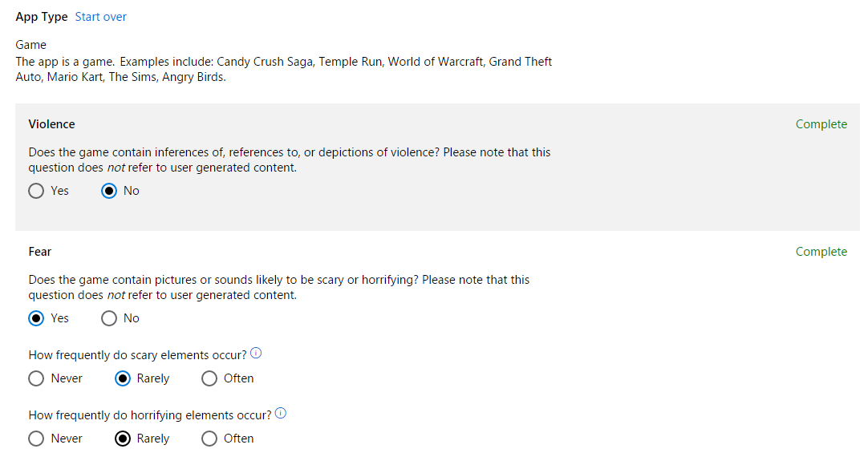Click the Complete status in Fear section
This screenshot has height=461, width=868.
pyautogui.click(x=821, y=252)
